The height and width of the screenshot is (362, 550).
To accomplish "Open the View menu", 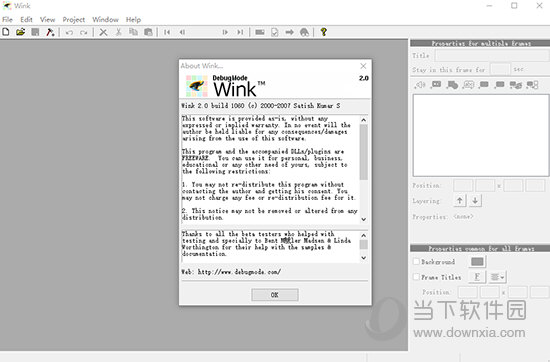I will (47, 20).
